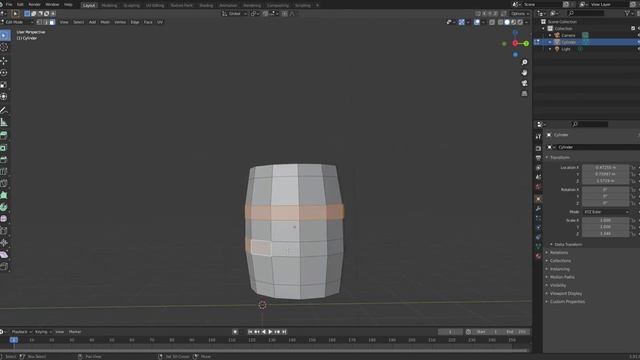Switch to solid viewport shading
The image size is (640, 360).
[507, 22]
